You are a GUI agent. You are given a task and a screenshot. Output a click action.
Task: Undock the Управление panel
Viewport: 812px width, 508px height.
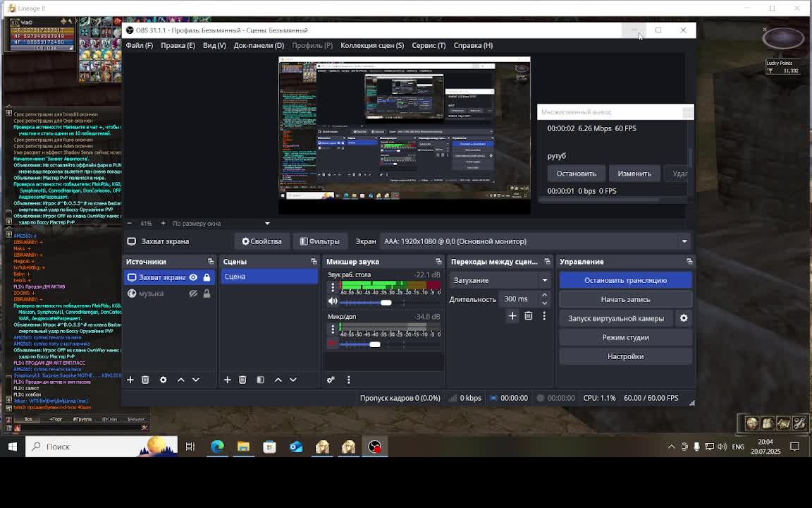tap(689, 262)
